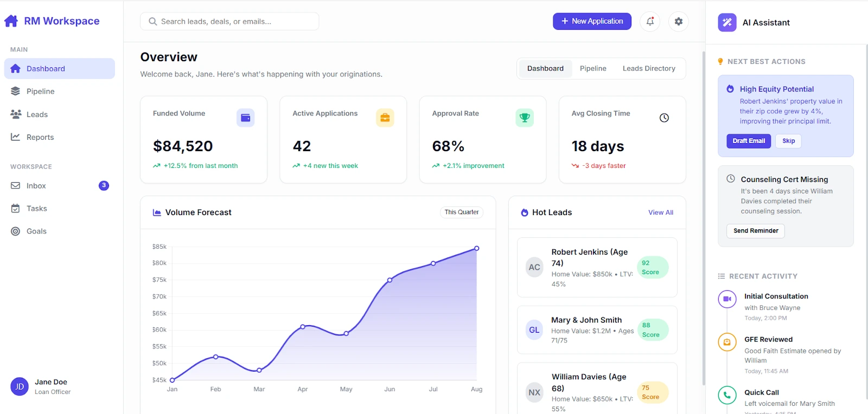Open settings via the gear icon

coord(678,22)
